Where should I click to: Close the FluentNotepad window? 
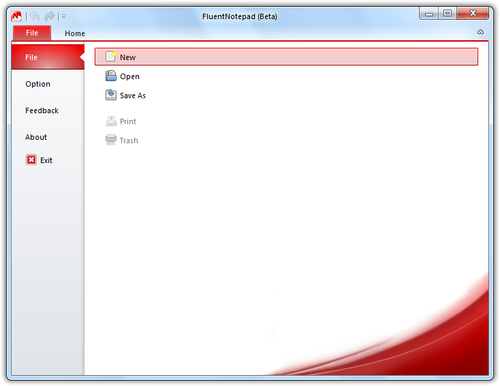coord(473,14)
